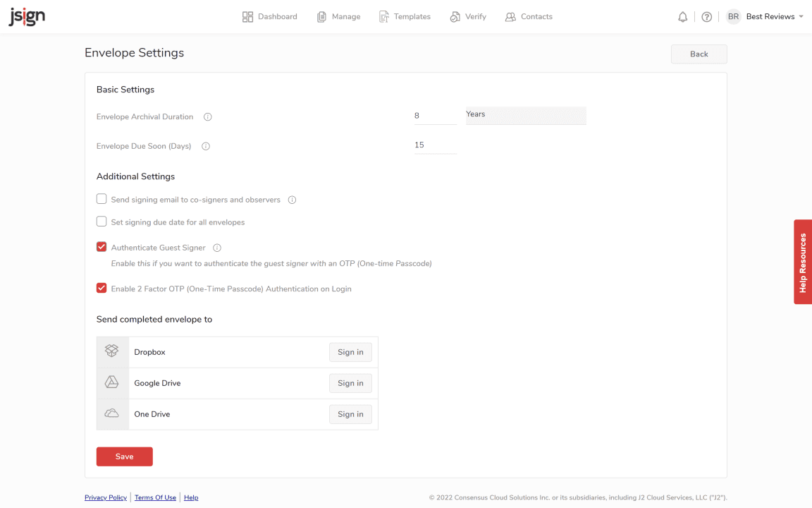Click the Envelope Due Soon days field
The image size is (812, 508).
pos(433,145)
